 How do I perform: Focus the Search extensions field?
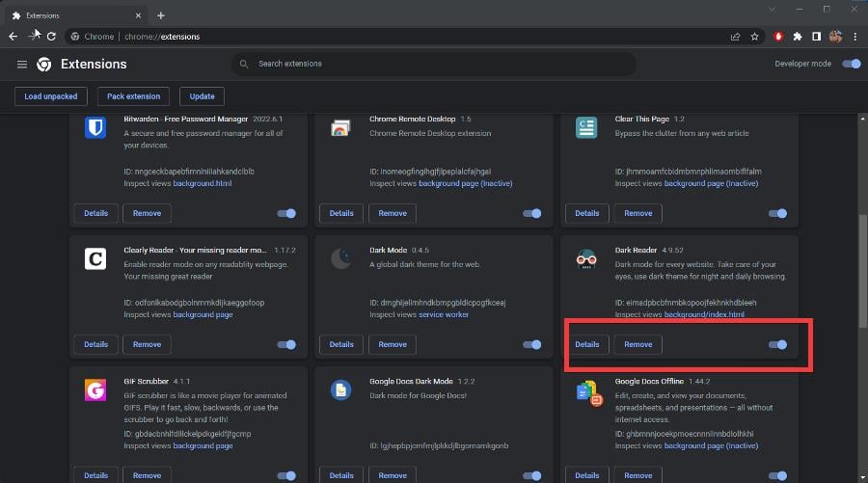[x=433, y=65]
